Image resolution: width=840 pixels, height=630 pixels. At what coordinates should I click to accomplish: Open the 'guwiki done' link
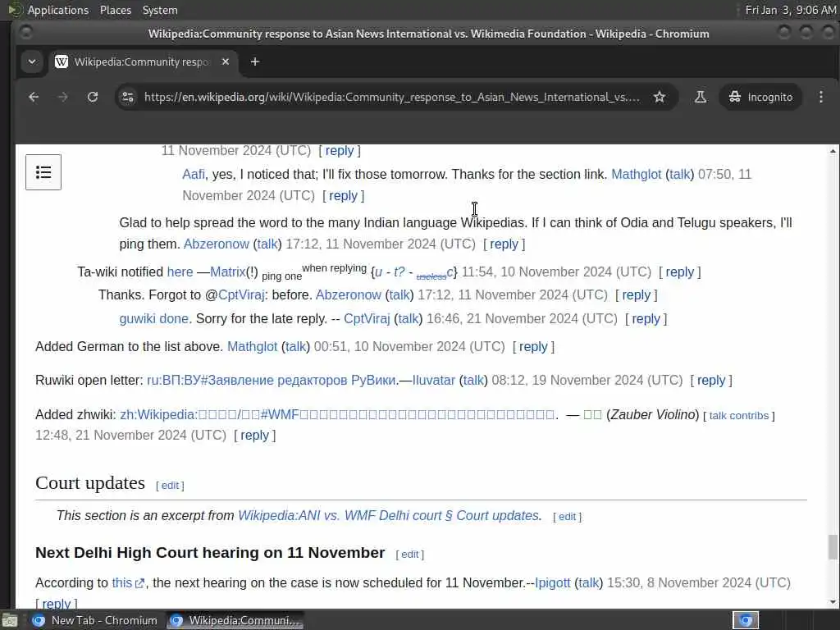(x=153, y=318)
